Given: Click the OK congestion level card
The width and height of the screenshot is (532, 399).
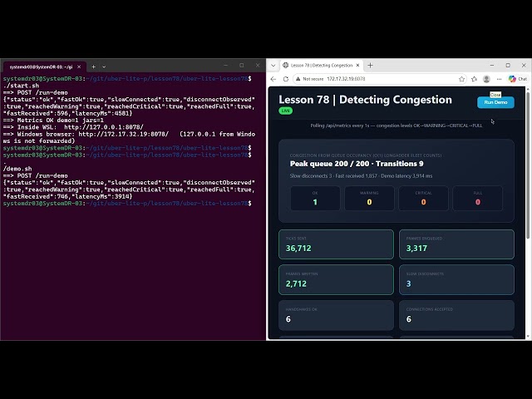Looking at the screenshot, I should 315,199.
